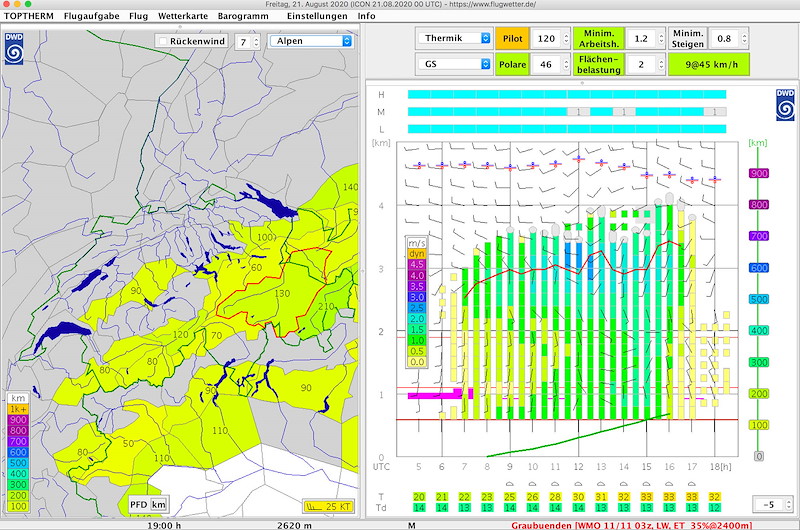Click the 9@45 km/h glide button
The height and width of the screenshot is (530, 800).
[711, 64]
